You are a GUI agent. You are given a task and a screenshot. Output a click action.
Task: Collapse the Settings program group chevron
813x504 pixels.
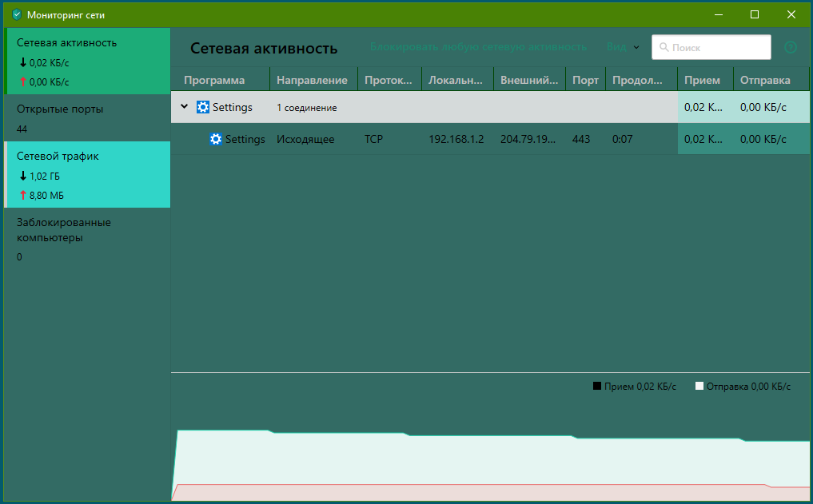[185, 107]
